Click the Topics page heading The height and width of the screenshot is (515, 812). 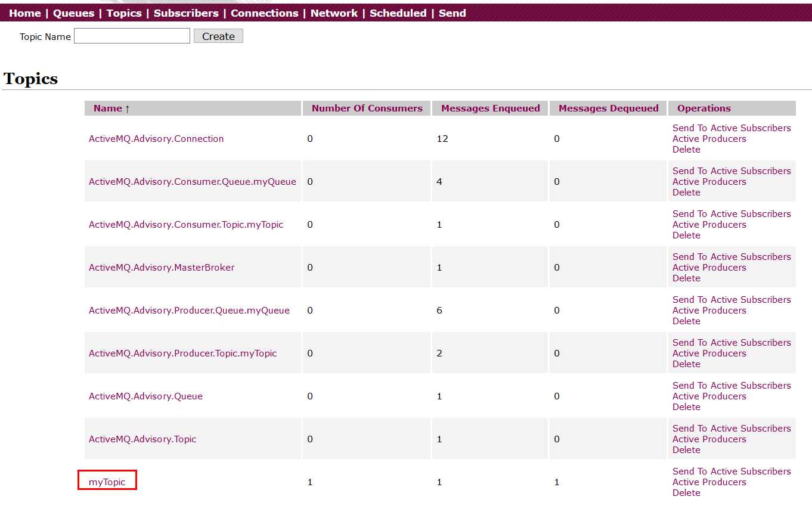[31, 79]
